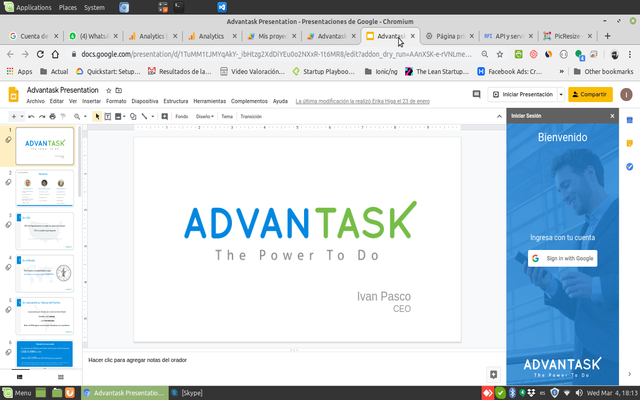Open the Archivo menu
Viewport: 640px width, 400px height.
(x=36, y=101)
